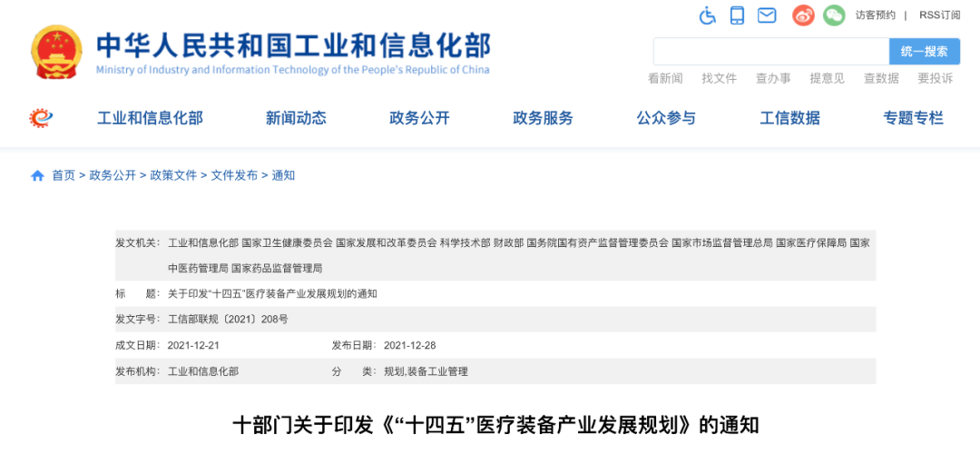Click the red gear logo beside navigation
The image size is (980, 454).
pyautogui.click(x=41, y=117)
